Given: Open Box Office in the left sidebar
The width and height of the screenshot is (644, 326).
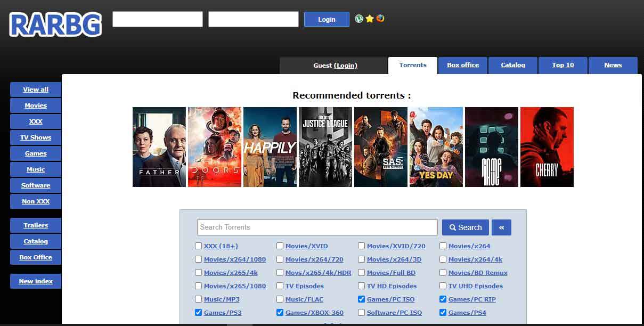Looking at the screenshot, I should pos(36,257).
